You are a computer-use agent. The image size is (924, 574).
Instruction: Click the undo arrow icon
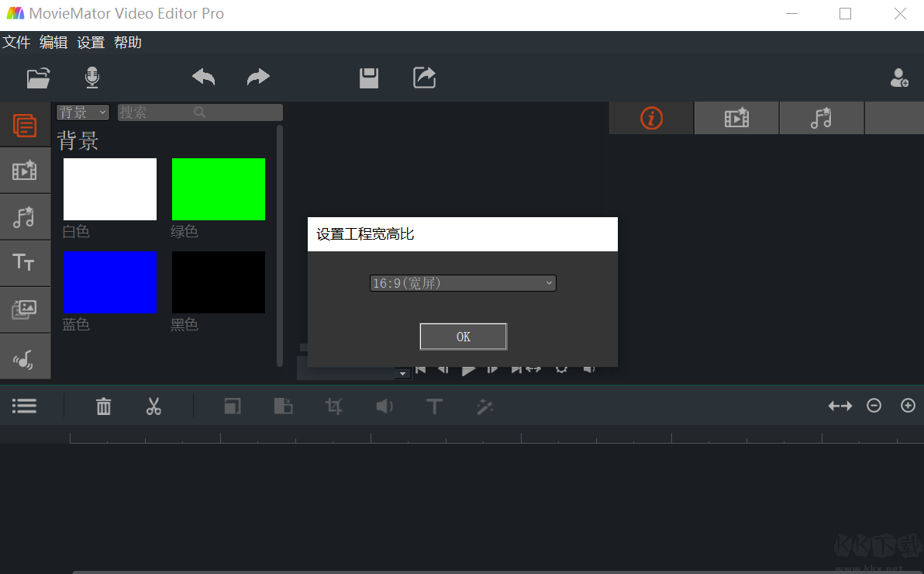[203, 78]
